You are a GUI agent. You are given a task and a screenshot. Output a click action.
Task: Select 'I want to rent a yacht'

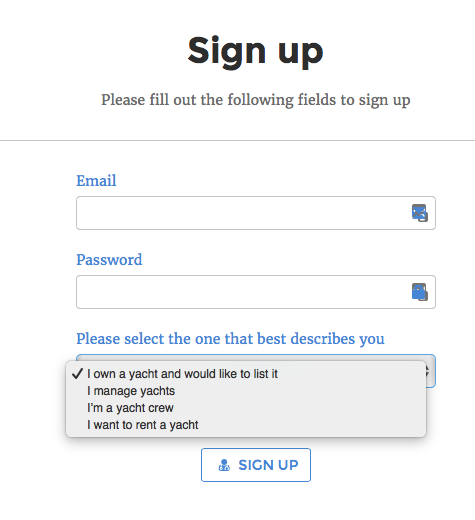point(246,425)
